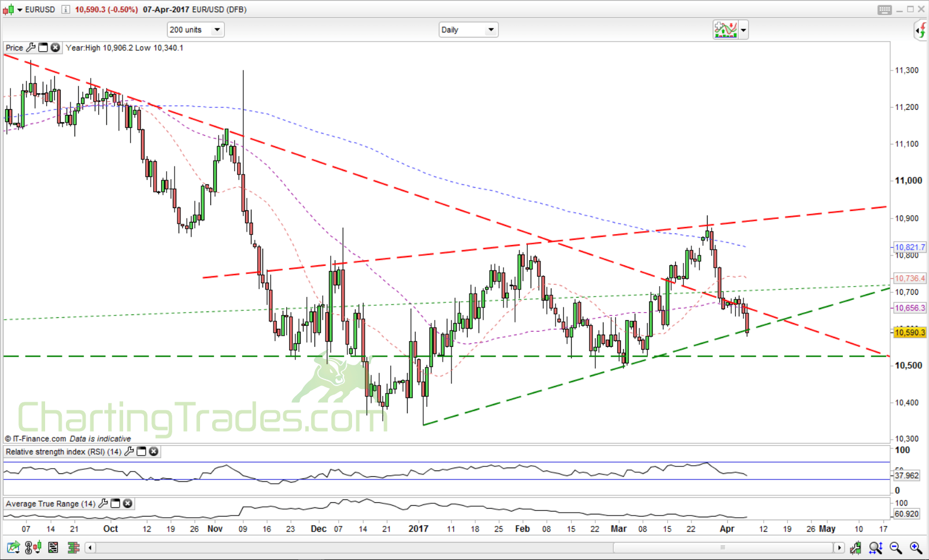The image size is (929, 560).
Task: Click the horizontal scrollbar left arrow
Action: 90,547
